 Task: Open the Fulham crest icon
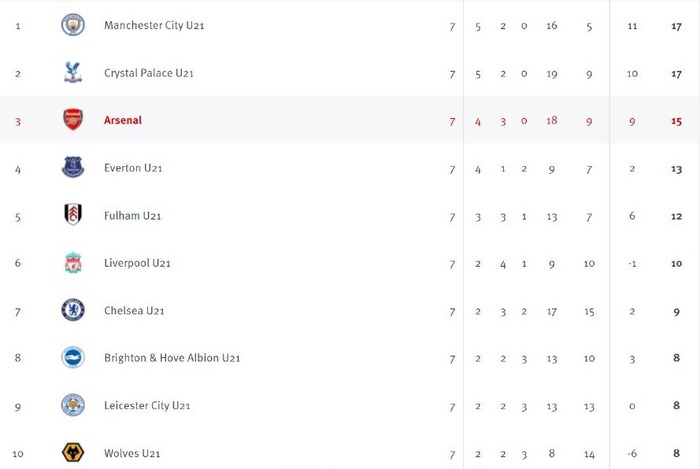pos(73,215)
